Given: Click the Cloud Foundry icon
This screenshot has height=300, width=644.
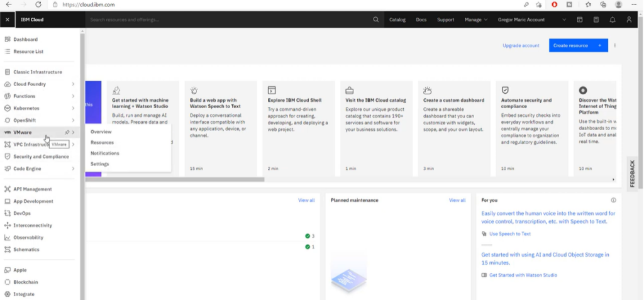Looking at the screenshot, I should (7, 84).
